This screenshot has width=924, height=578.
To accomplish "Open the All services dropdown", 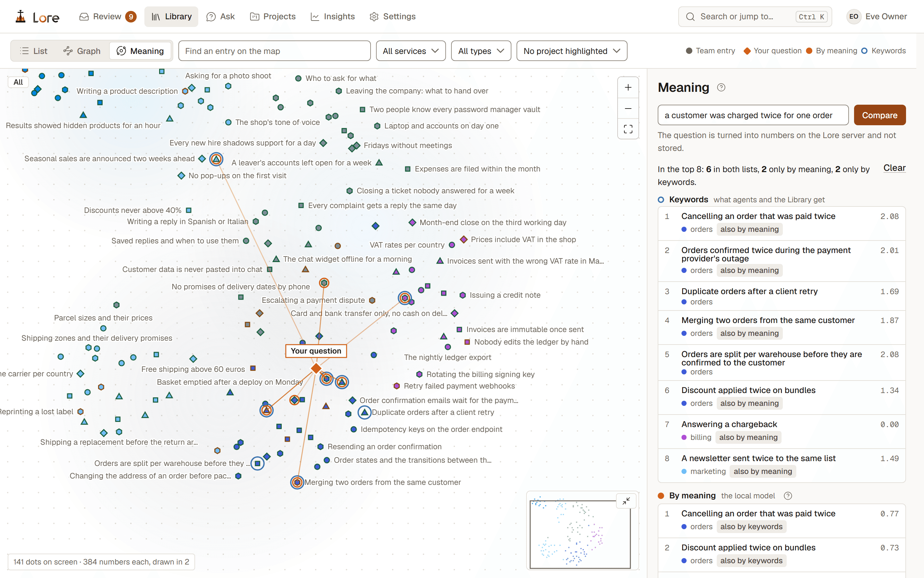I will point(410,51).
